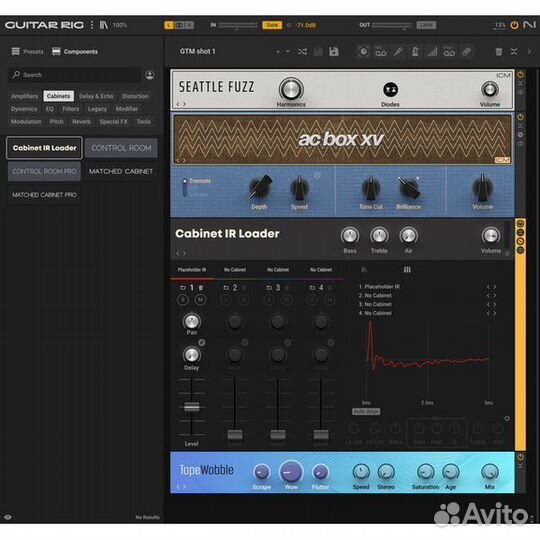Toggle the Limit button
The image size is (540, 540).
(x=426, y=25)
